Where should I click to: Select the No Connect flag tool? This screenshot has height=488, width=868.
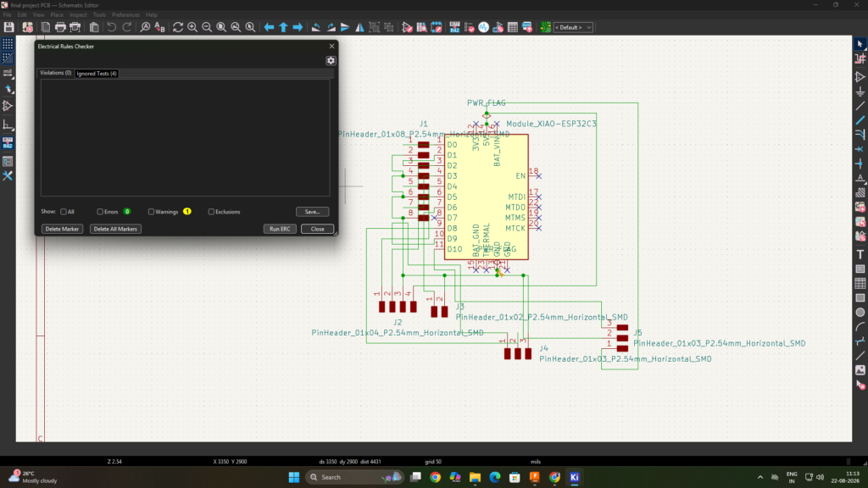860,149
